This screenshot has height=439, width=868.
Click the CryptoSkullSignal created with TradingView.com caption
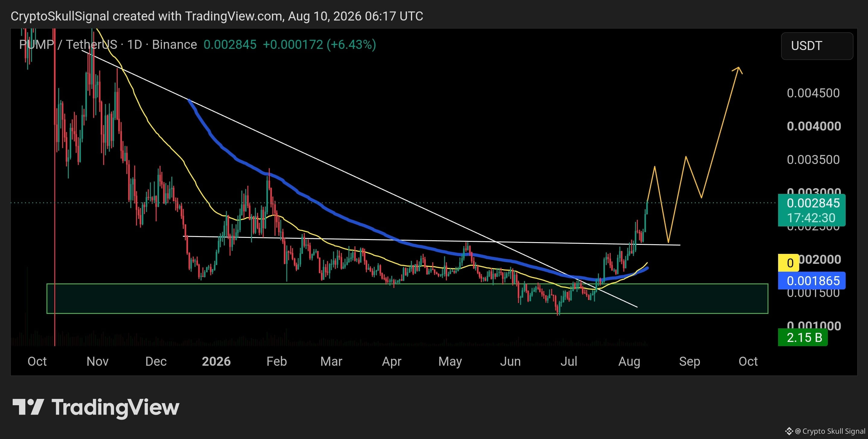pyautogui.click(x=217, y=16)
